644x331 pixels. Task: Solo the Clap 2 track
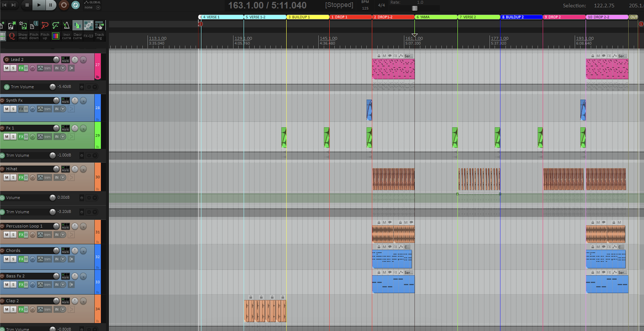(13, 309)
